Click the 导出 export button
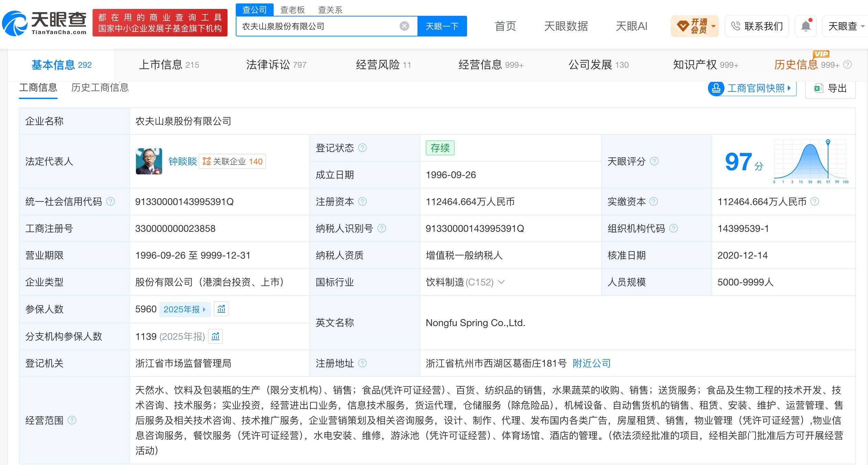Image resolution: width=868 pixels, height=465 pixels. [x=830, y=88]
